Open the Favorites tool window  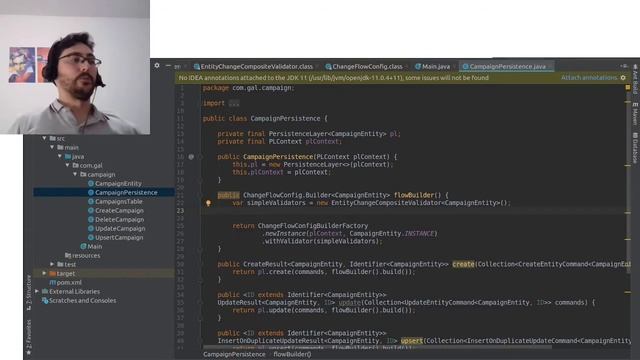[x=29, y=336]
